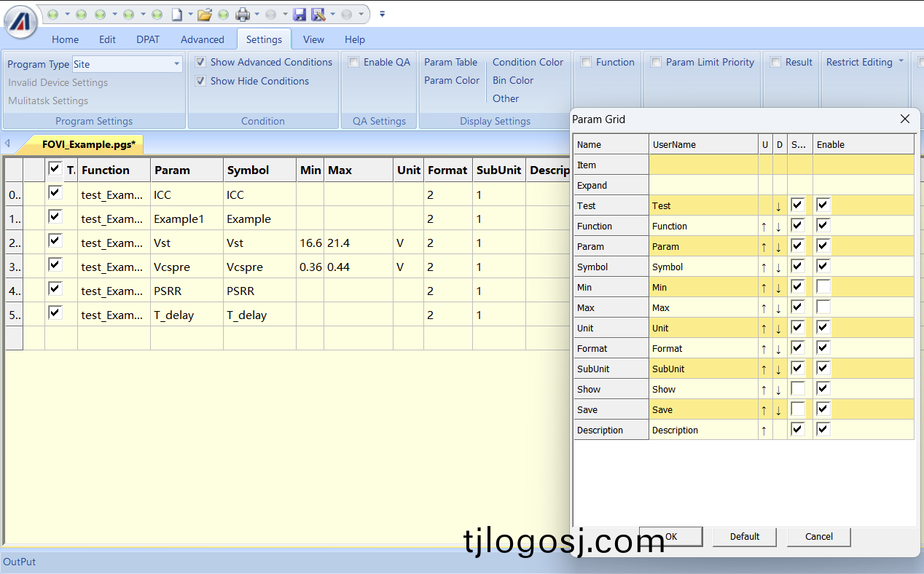Click the New document icon in quick access toolbar
The image size is (924, 574).
pyautogui.click(x=177, y=14)
